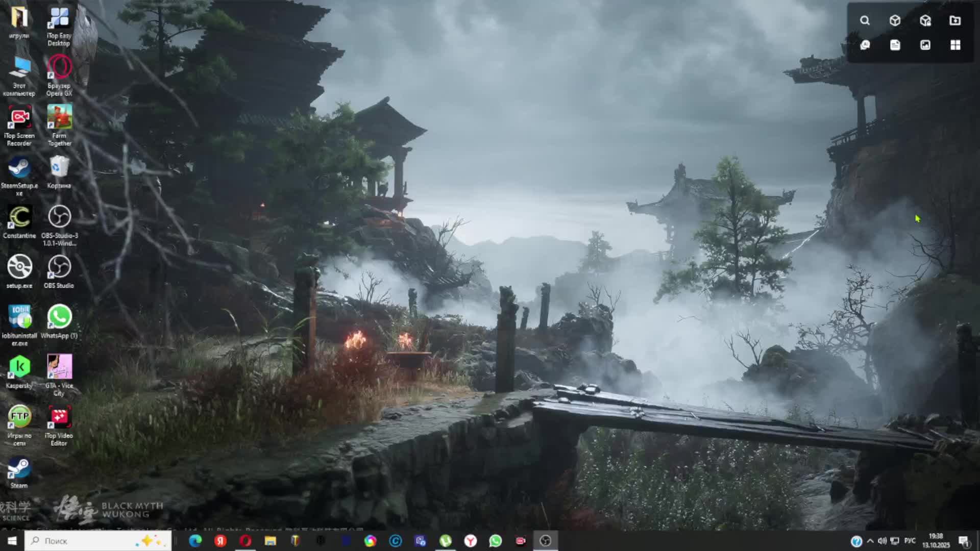The width and height of the screenshot is (980, 551).
Task: Click the document icon in the desktop widget
Action: tap(895, 45)
